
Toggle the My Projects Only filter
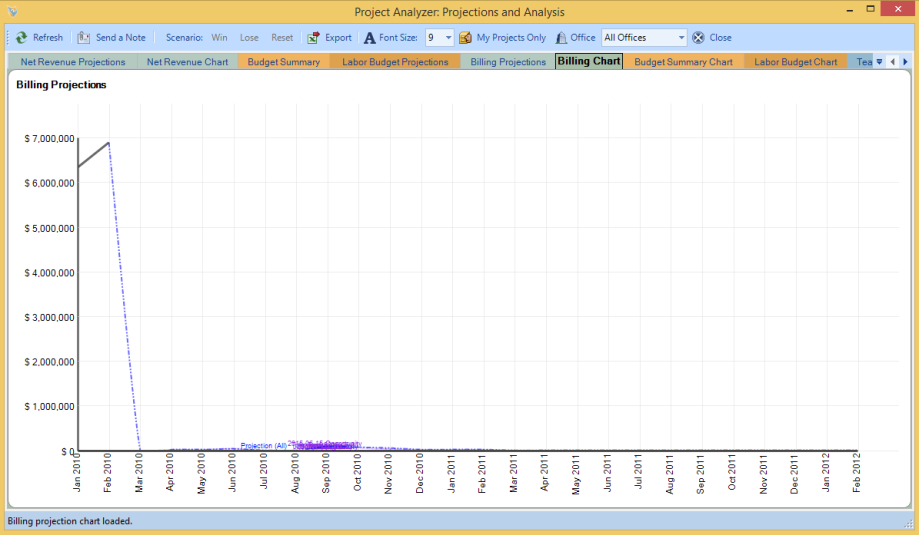coord(510,38)
